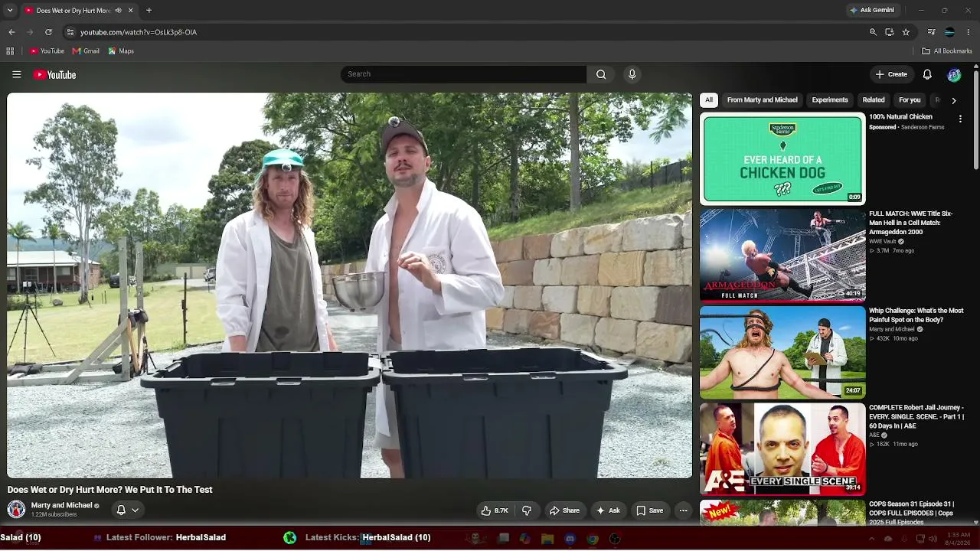
Task: Select the All filter chip
Action: click(709, 100)
